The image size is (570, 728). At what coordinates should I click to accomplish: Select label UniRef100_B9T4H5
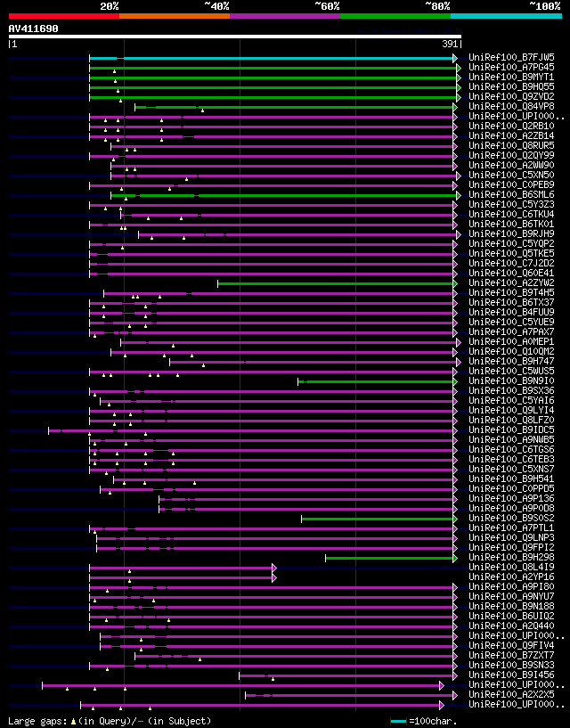pyautogui.click(x=511, y=292)
